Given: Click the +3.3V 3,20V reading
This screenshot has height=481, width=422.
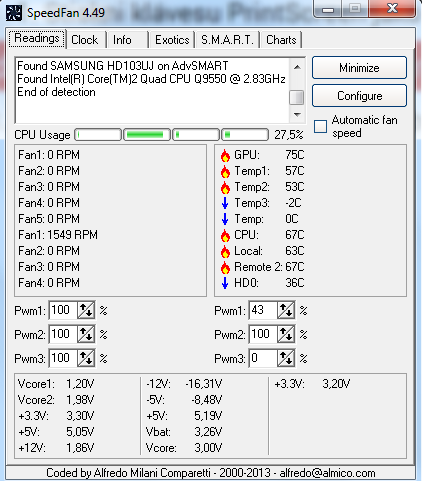Looking at the screenshot, I should pyautogui.click(x=312, y=384).
